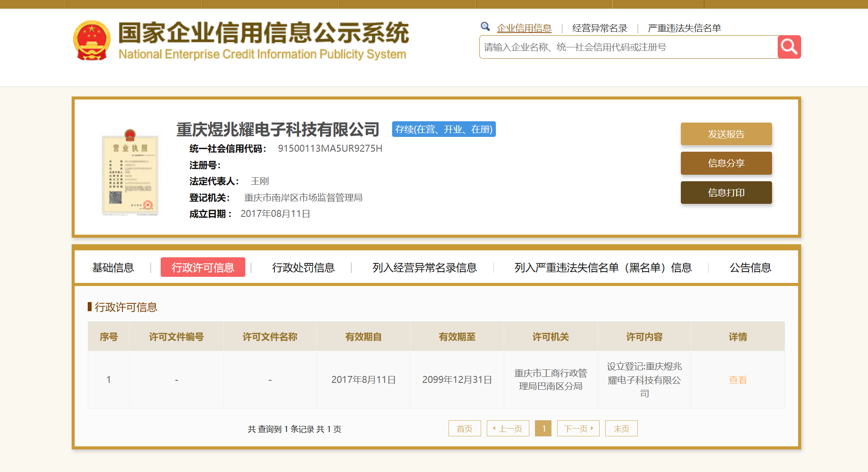868x472 pixels.
Task: Click 查看 link in the license row
Action: (x=738, y=380)
